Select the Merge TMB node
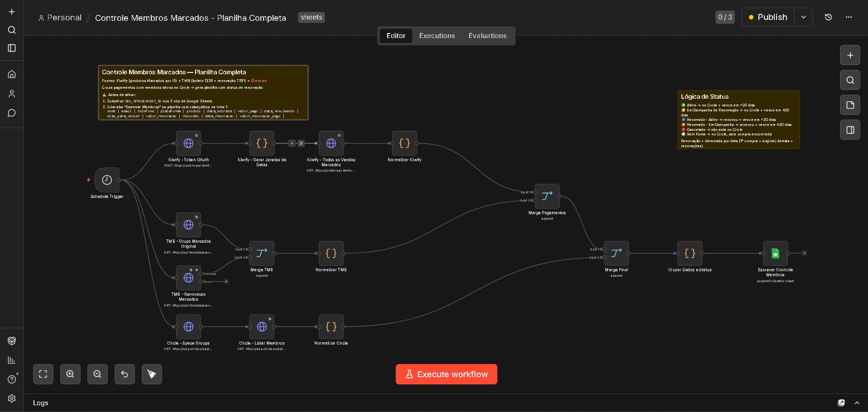Screen dimensions: 868x412 point(262,254)
